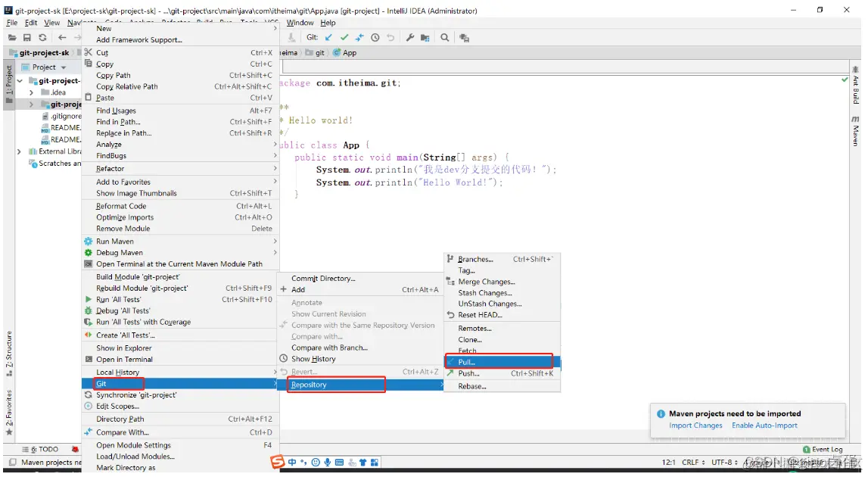Choose Push... from Repository submenu
The width and height of the screenshot is (868, 477).
(502, 373)
